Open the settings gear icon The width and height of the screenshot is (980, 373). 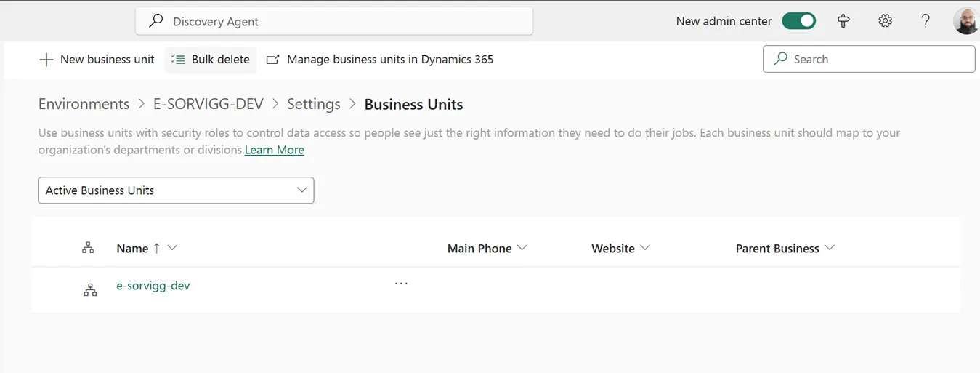(x=885, y=21)
